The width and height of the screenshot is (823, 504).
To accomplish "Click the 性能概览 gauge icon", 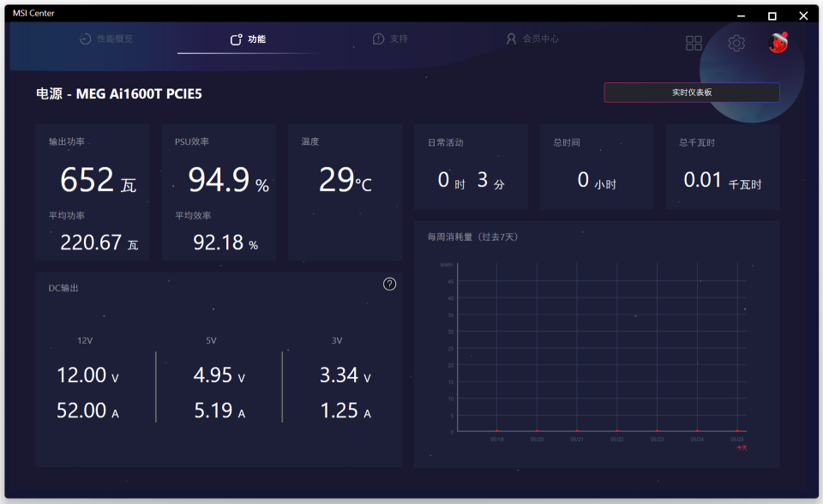I will pos(85,39).
